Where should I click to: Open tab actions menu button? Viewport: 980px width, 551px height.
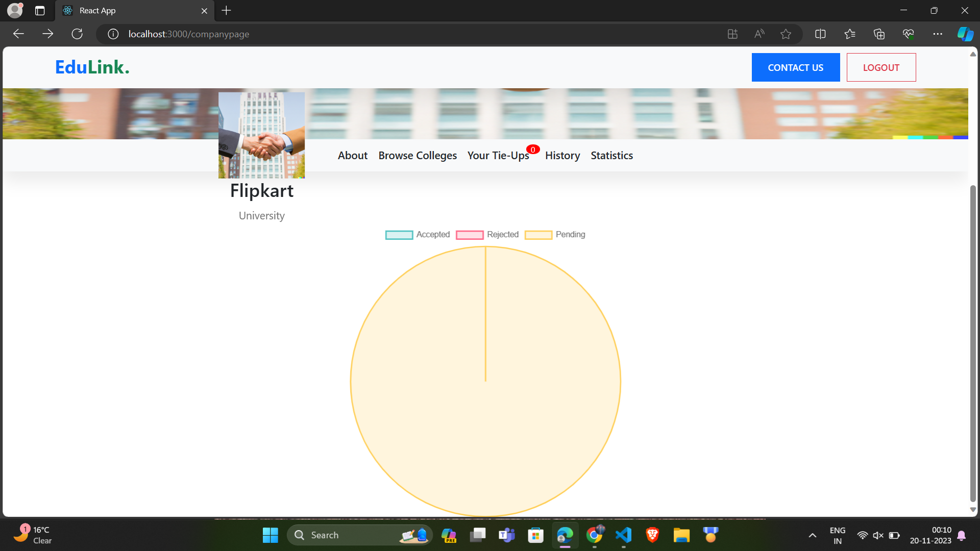click(x=40, y=10)
